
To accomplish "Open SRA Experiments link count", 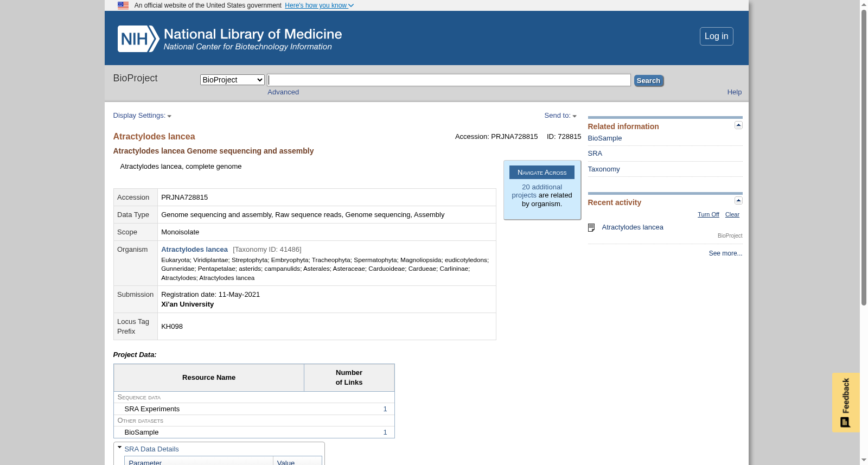I will [x=385, y=409].
